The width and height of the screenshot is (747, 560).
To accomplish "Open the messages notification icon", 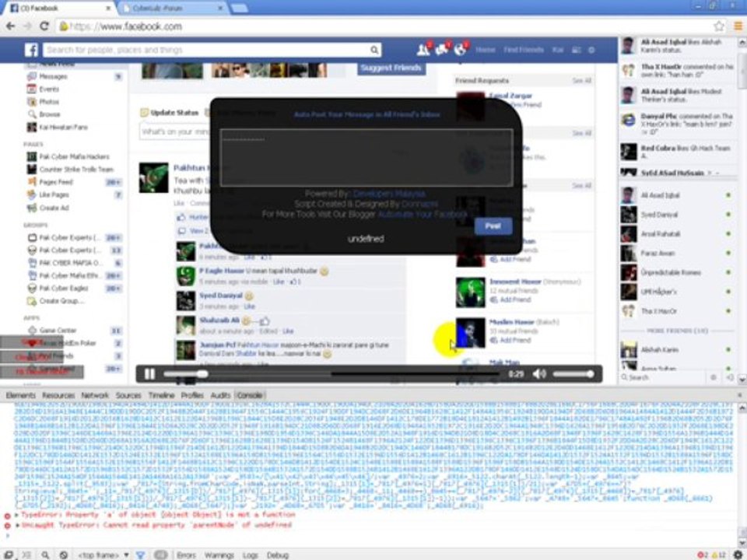I will coord(442,49).
